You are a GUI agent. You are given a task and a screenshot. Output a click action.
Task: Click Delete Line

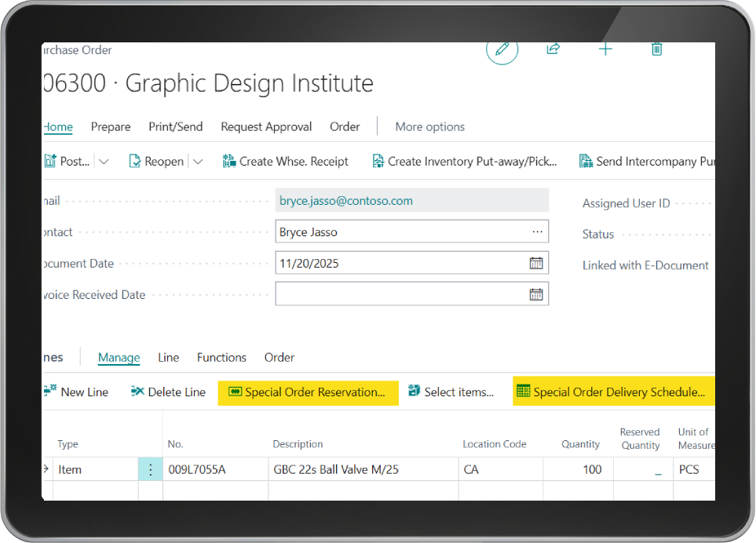pos(168,392)
